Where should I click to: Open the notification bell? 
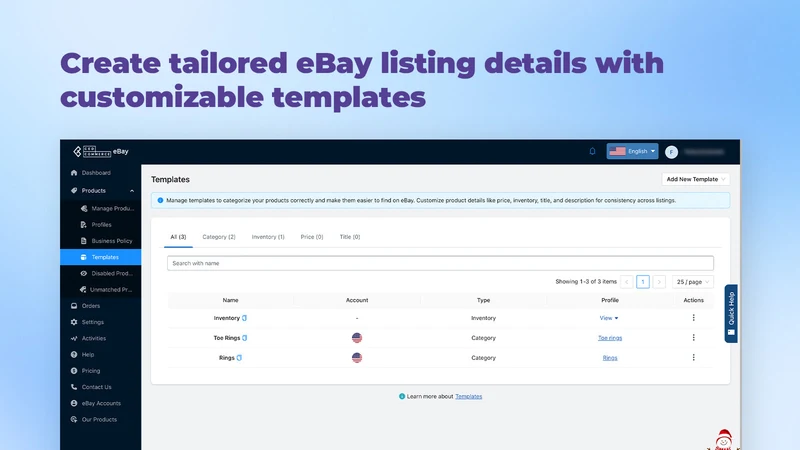point(592,151)
